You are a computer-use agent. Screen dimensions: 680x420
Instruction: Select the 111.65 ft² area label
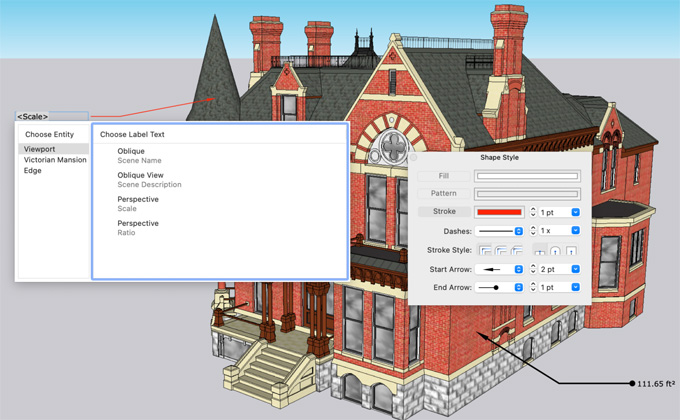656,384
